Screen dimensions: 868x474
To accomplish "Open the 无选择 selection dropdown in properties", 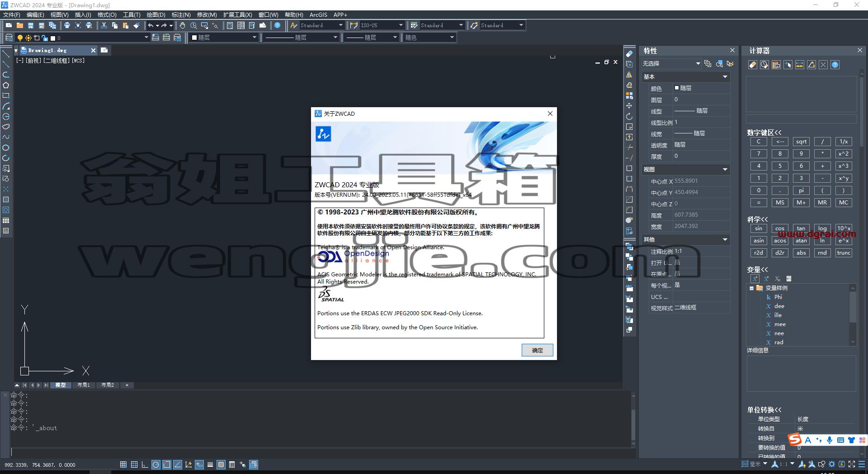I will click(x=671, y=64).
